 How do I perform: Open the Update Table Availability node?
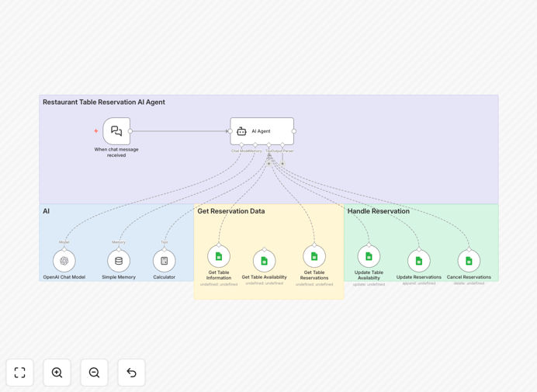click(x=369, y=256)
